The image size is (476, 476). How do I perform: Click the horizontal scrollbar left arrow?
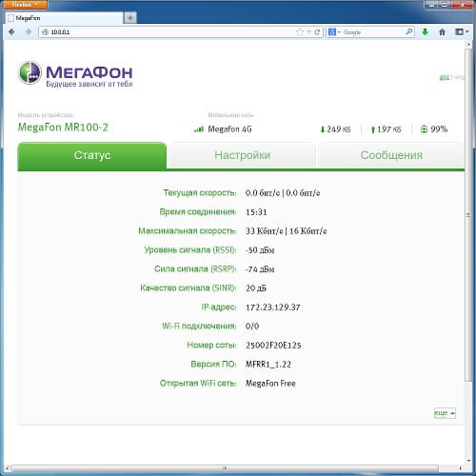[x=8, y=468]
